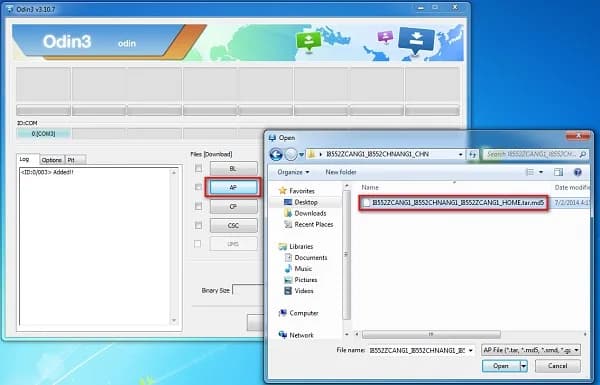Image resolution: width=600 pixels, height=385 pixels.
Task: Click Open dialog title bar icon
Action: pyautogui.click(x=272, y=138)
